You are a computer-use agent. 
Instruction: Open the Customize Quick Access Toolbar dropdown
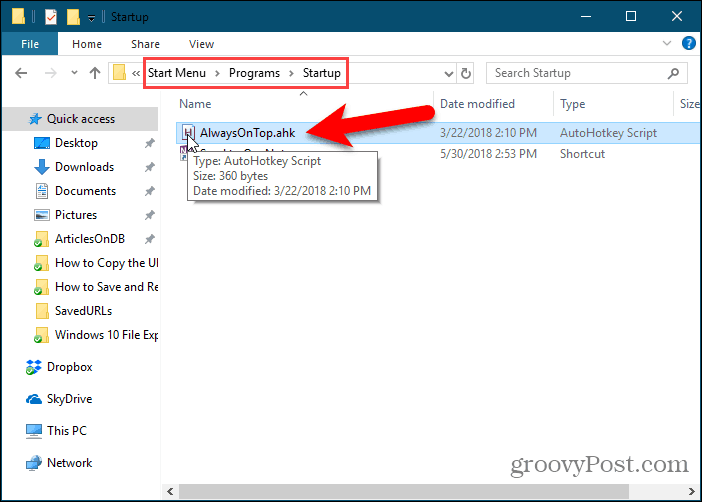coord(91,18)
